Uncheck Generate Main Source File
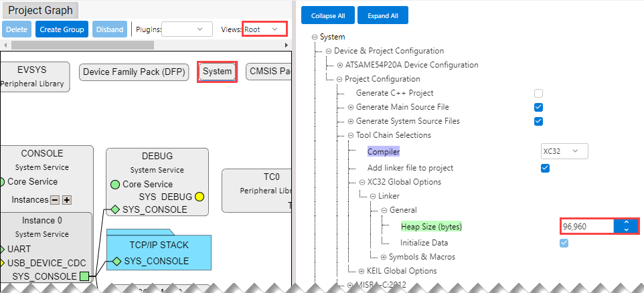The image size is (644, 293). click(538, 107)
